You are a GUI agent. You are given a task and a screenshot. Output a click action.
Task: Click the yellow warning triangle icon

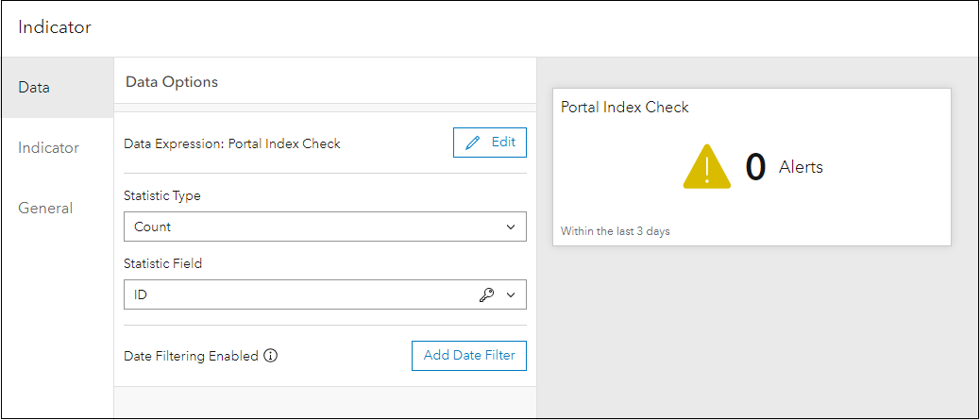tap(706, 167)
